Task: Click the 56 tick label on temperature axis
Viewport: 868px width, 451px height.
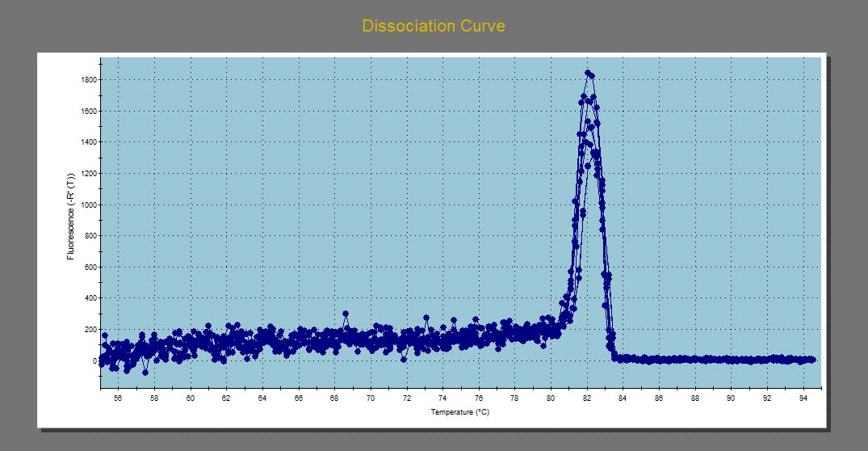Action: 118,398
